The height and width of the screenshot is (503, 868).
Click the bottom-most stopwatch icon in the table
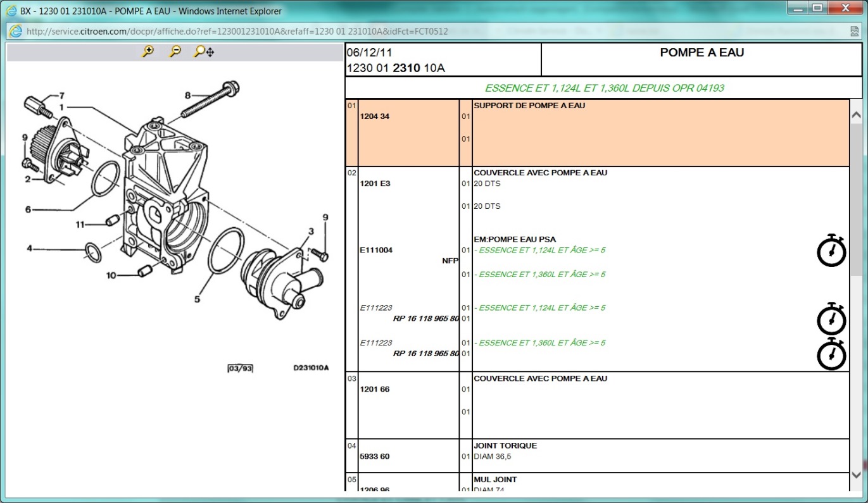click(831, 354)
